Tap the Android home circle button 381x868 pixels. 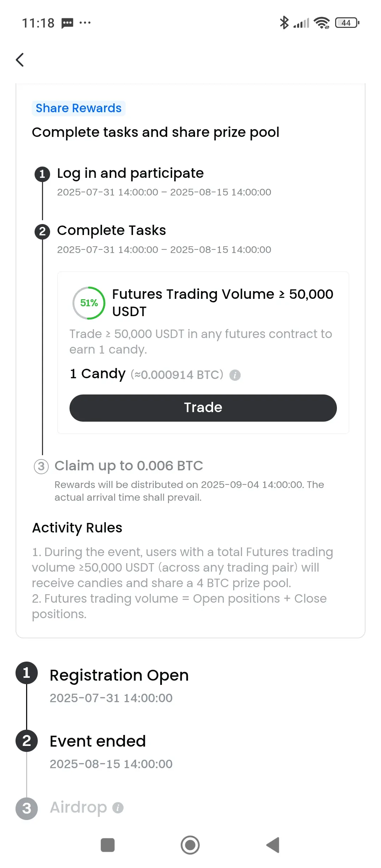point(190,845)
